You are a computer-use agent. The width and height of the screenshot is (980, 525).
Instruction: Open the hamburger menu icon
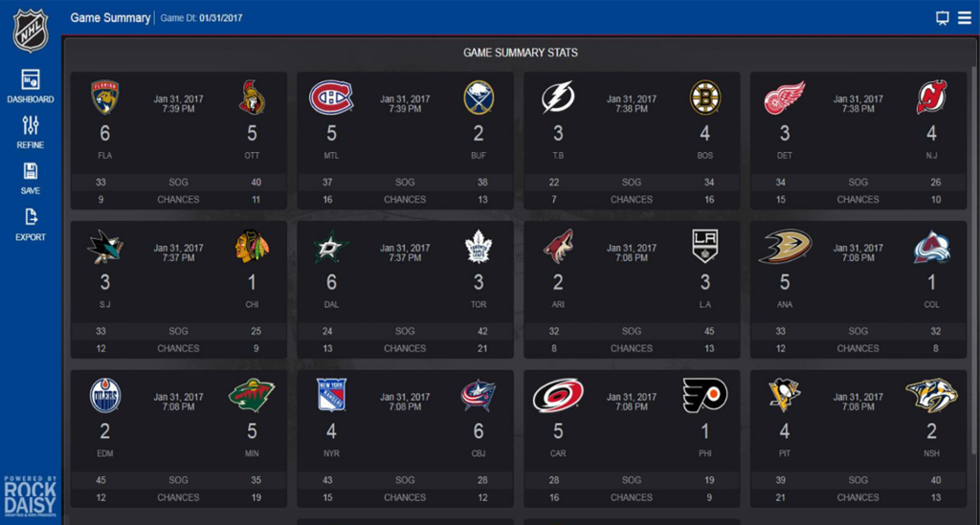965,17
